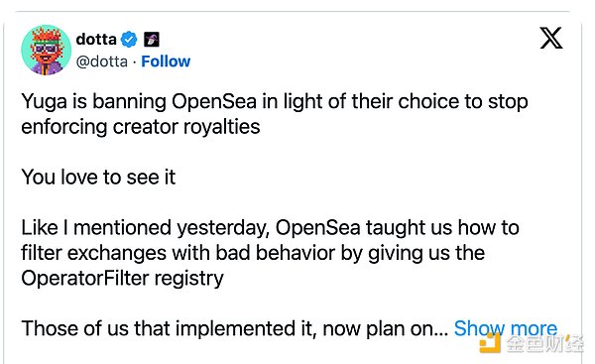Click the 金色财经 watermark text
This screenshot has width=595, height=364.
544,344
